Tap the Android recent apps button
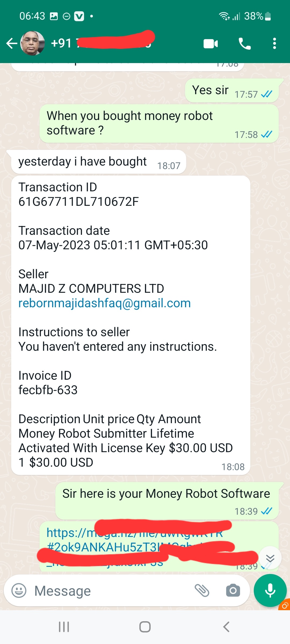Screen dimensions: 290x644 click(x=64, y=627)
